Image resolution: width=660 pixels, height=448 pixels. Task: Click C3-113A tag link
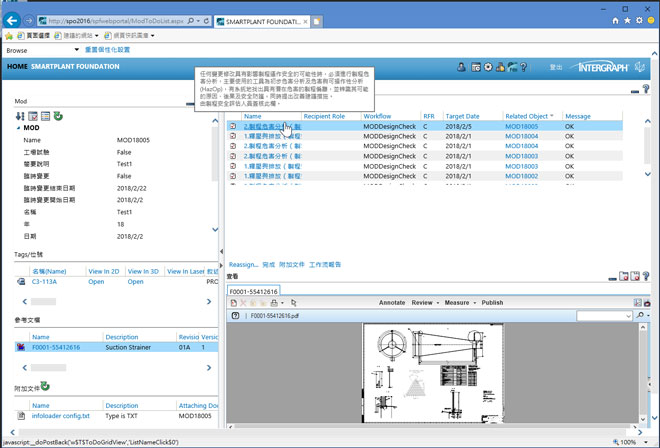pos(44,282)
